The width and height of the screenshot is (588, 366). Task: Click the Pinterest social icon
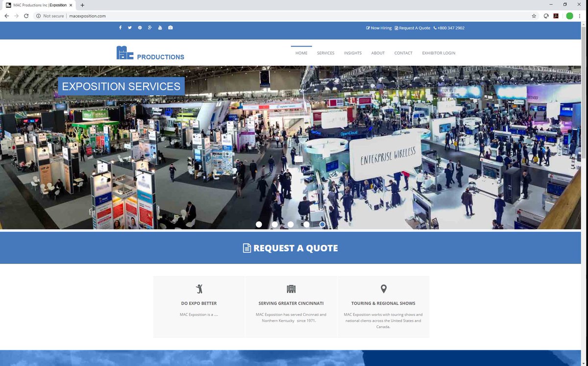pyautogui.click(x=140, y=27)
